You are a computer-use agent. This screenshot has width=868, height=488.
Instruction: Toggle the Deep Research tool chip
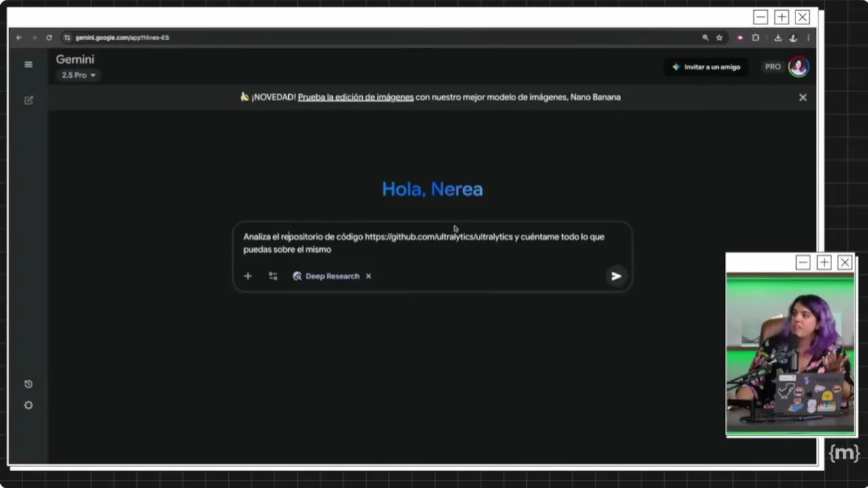point(326,276)
